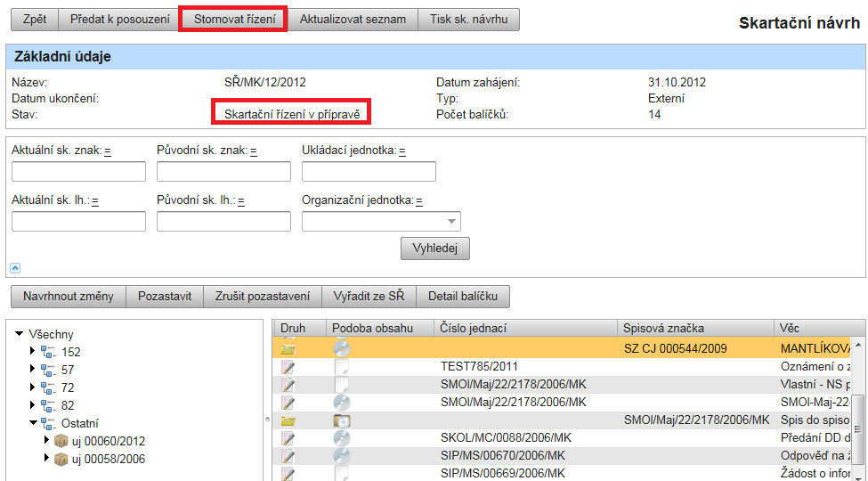The width and height of the screenshot is (868, 481).
Task: Focus the Aktuální sk. lh. input field
Action: click(x=78, y=221)
